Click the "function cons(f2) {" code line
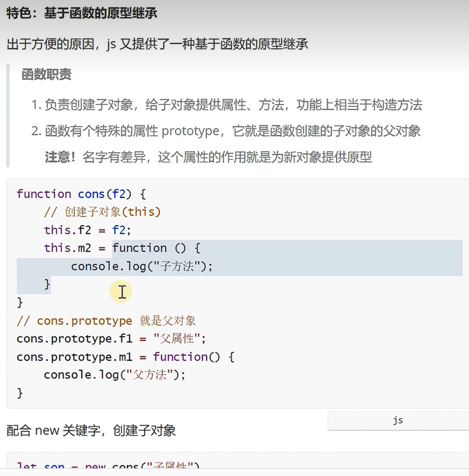The height and width of the screenshot is (476, 469). click(81, 194)
